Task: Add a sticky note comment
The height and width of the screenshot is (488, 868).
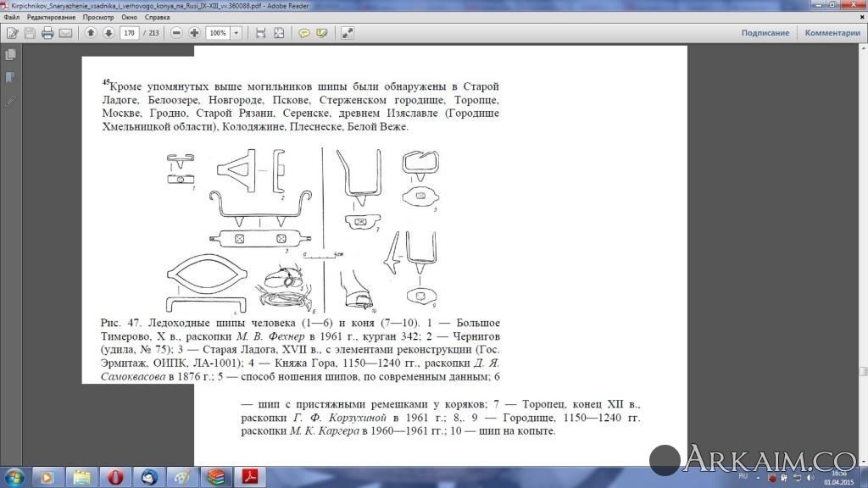Action: (x=303, y=33)
